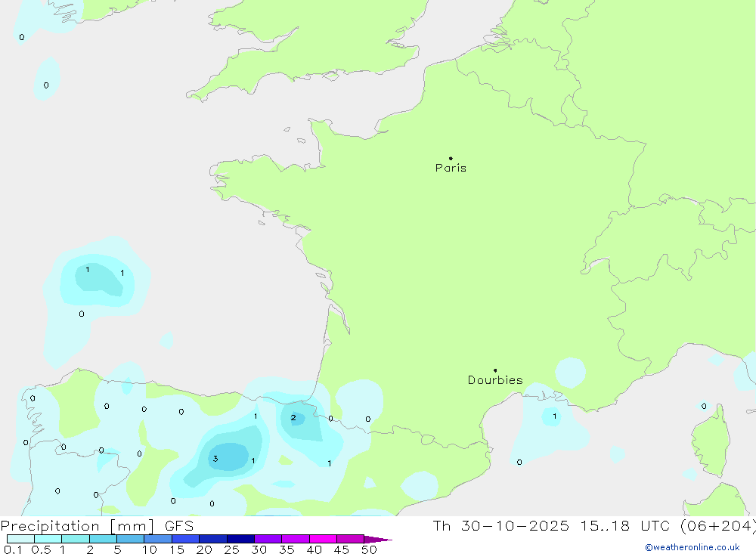Screen dimensions: 756x554
Task: Click the Dourbies city label
Action: [495, 380]
